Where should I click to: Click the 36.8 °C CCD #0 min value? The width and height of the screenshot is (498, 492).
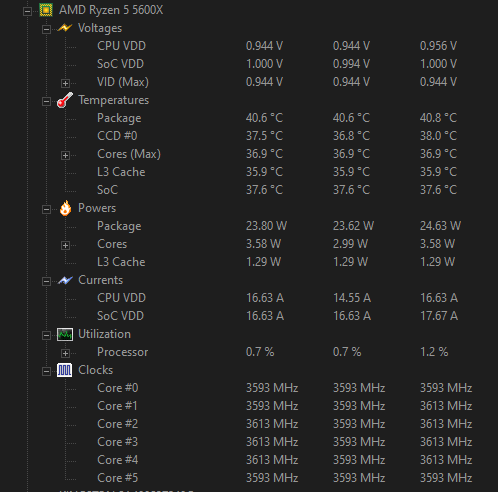tap(351, 136)
